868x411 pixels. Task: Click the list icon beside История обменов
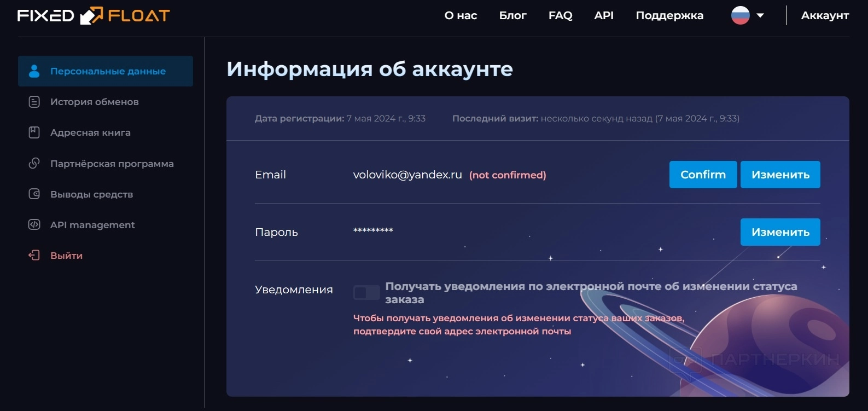pos(34,102)
